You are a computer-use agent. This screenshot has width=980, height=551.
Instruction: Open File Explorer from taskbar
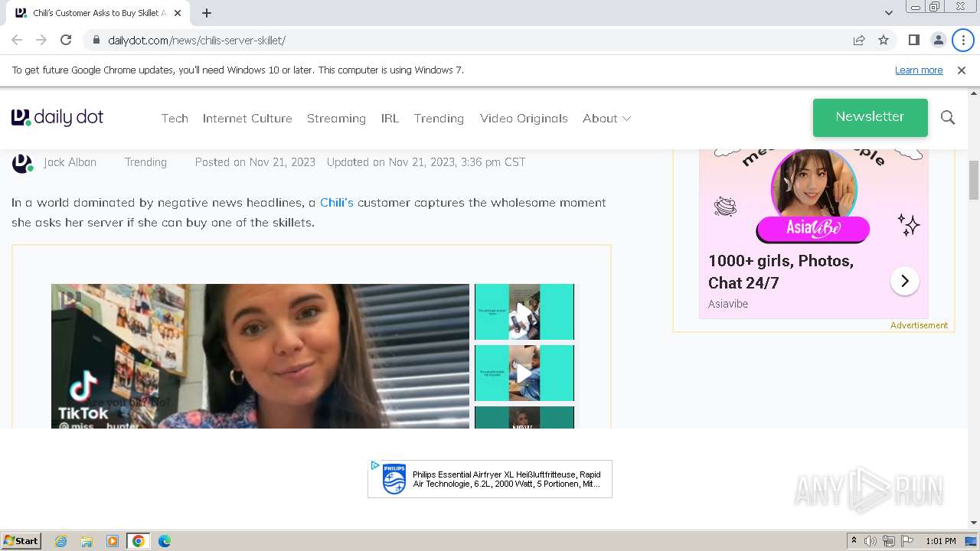pos(87,541)
